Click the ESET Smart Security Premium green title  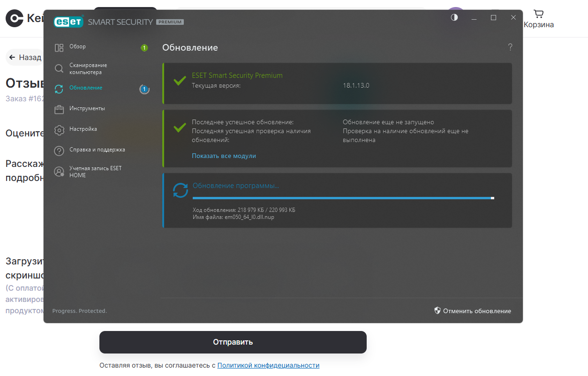(237, 75)
